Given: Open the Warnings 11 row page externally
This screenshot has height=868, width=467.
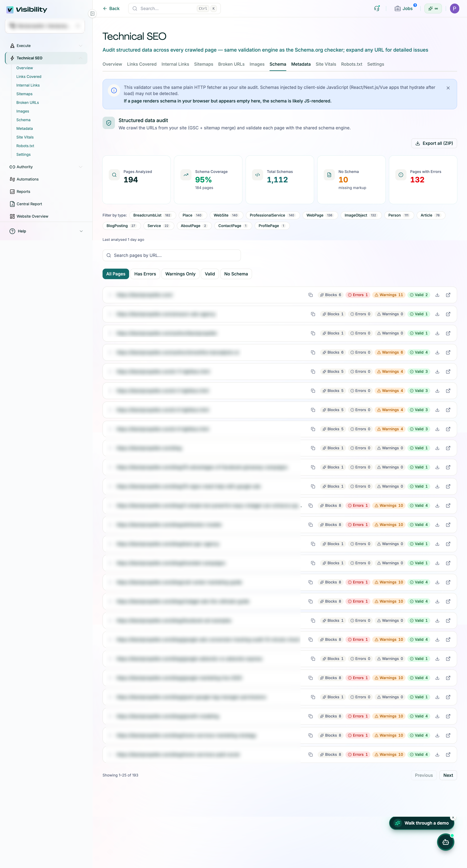Looking at the screenshot, I should [x=448, y=295].
